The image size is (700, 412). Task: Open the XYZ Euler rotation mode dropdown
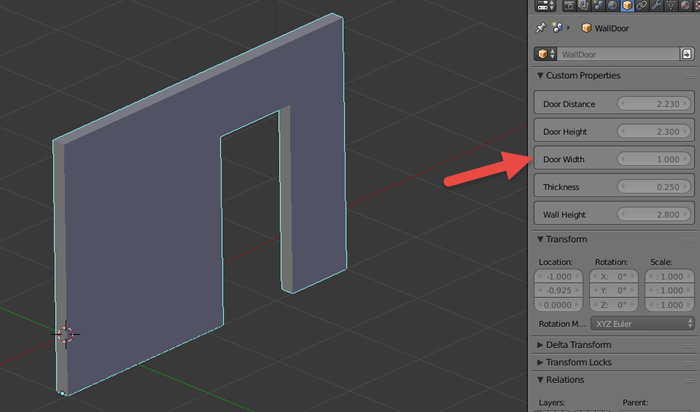[x=643, y=324]
